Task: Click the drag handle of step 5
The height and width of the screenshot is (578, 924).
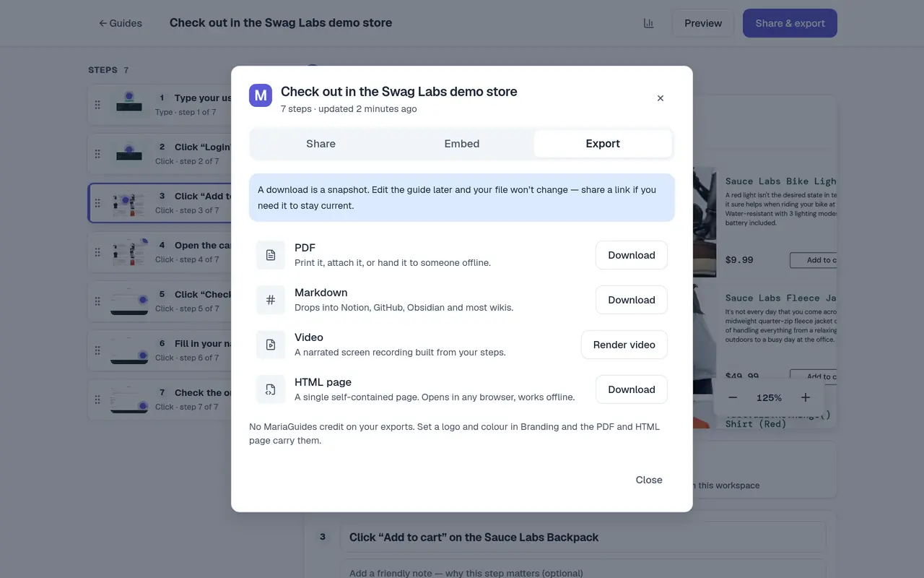Action: click(x=97, y=301)
